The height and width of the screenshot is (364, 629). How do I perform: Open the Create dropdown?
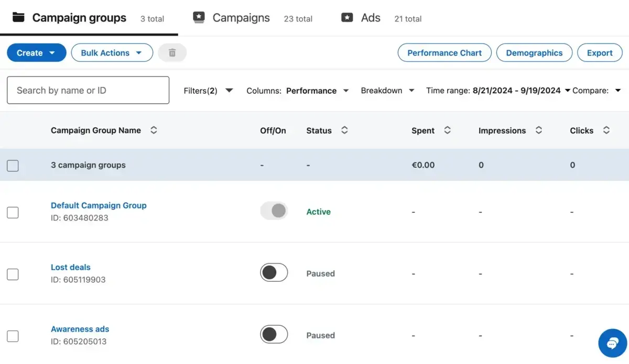36,52
